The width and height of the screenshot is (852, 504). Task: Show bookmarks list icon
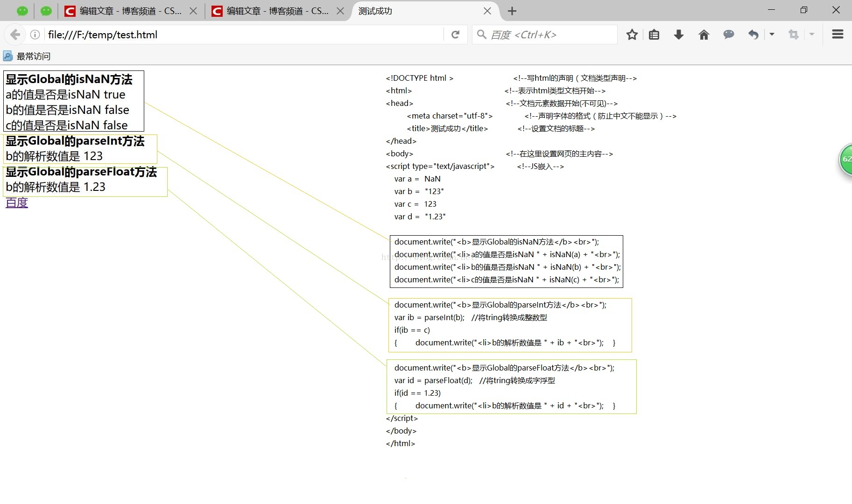point(654,35)
